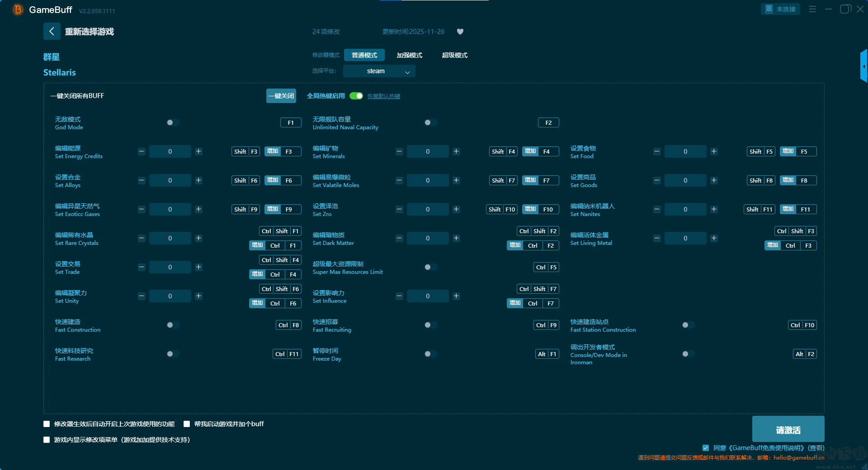Increase the Set Nanites value
The image size is (868, 470).
[714, 209]
